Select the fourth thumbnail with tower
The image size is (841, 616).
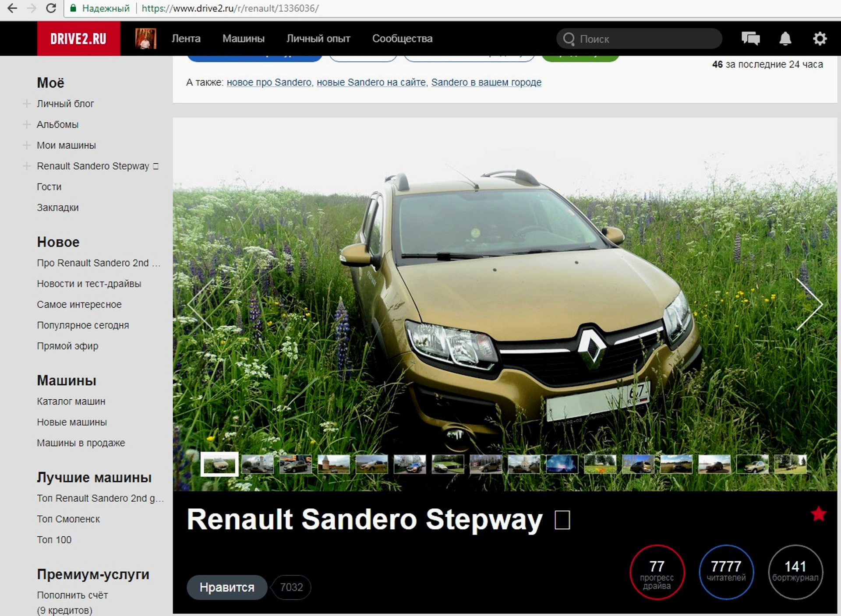[334, 464]
